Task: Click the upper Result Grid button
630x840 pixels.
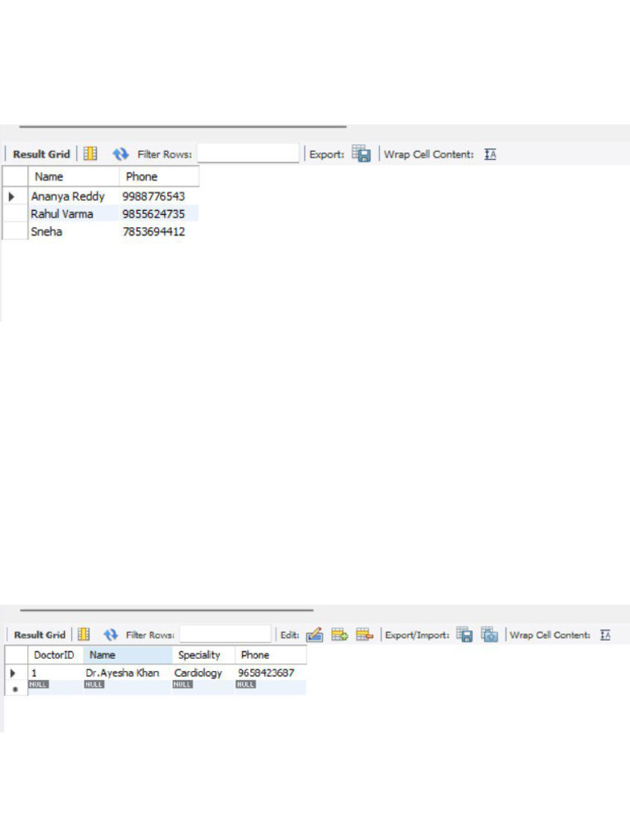Action: tap(41, 154)
